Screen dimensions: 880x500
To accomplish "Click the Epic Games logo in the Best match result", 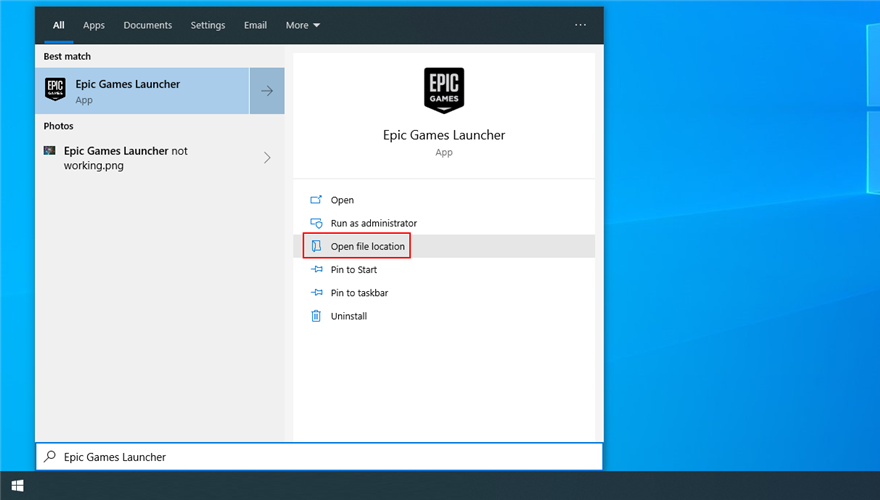I will (56, 89).
